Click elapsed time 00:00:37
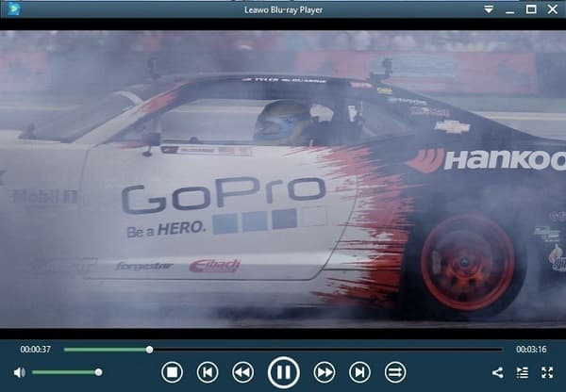 [x=36, y=349]
